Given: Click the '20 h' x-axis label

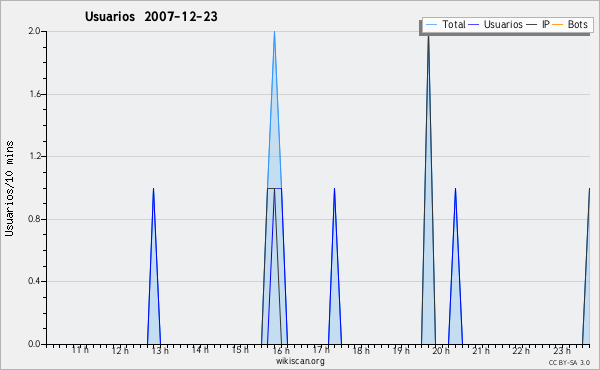Looking at the screenshot, I should [441, 350].
